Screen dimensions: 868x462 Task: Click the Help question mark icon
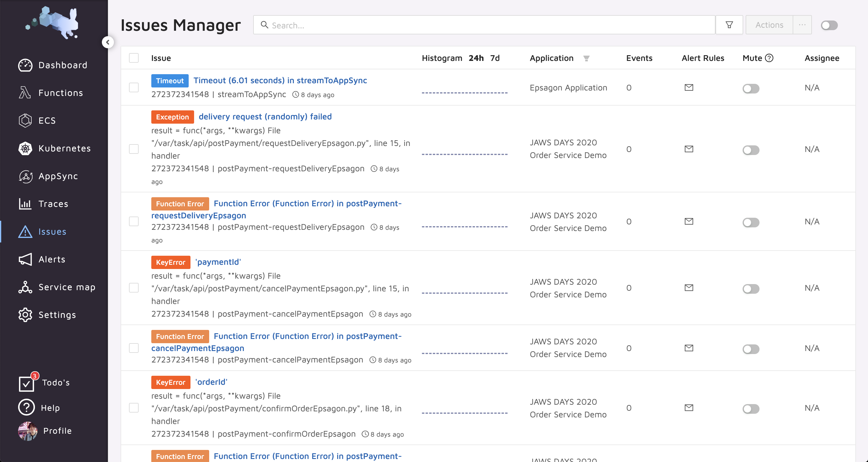27,407
